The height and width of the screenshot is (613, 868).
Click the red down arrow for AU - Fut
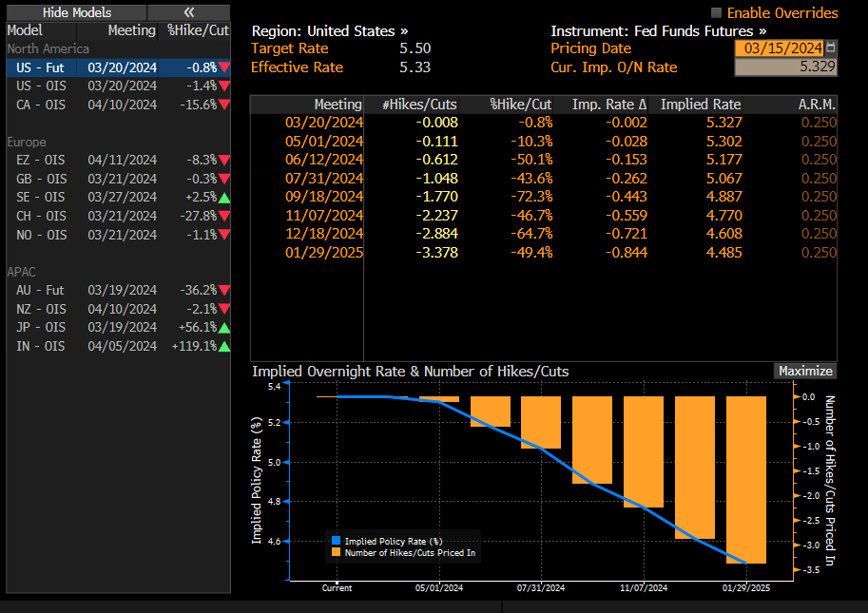point(223,291)
